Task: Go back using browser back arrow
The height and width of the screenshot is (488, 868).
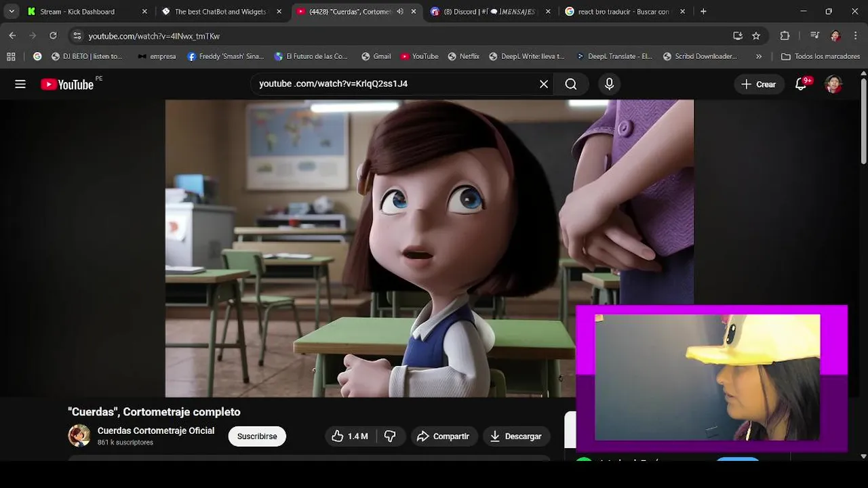Action: (x=12, y=35)
